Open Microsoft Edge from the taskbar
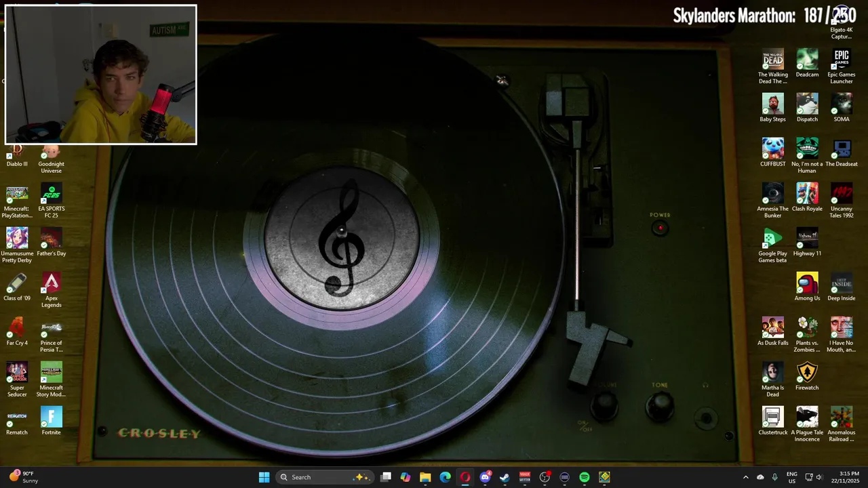 point(446,477)
